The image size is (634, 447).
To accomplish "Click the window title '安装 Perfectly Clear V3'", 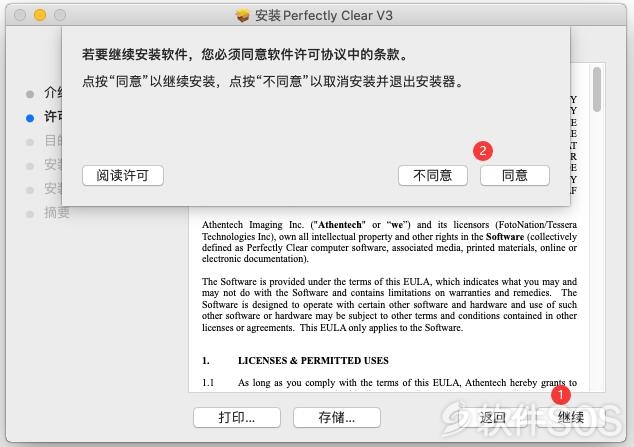I will pos(323,15).
